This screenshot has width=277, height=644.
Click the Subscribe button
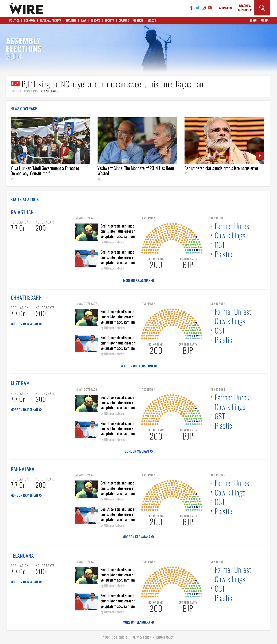tap(226, 8)
